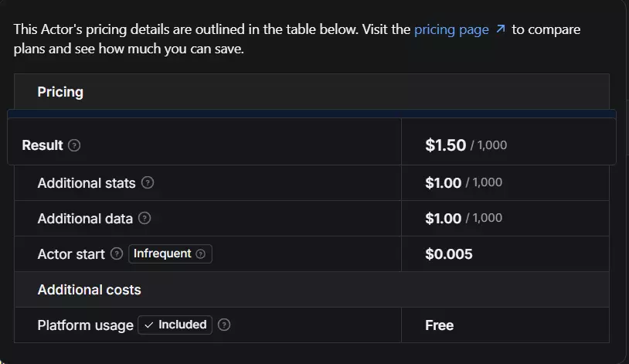Open the pricing page link

[451, 29]
